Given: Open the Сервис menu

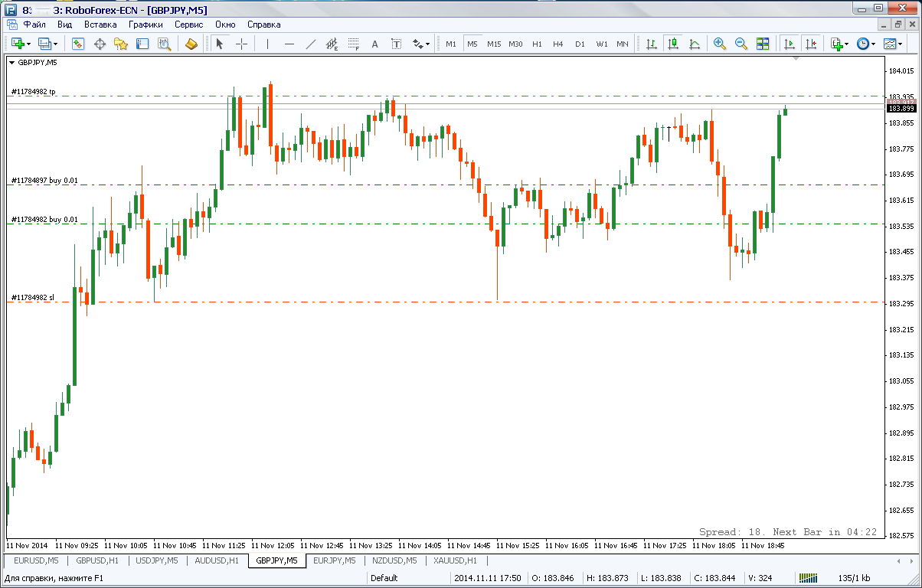Looking at the screenshot, I should [x=188, y=24].
